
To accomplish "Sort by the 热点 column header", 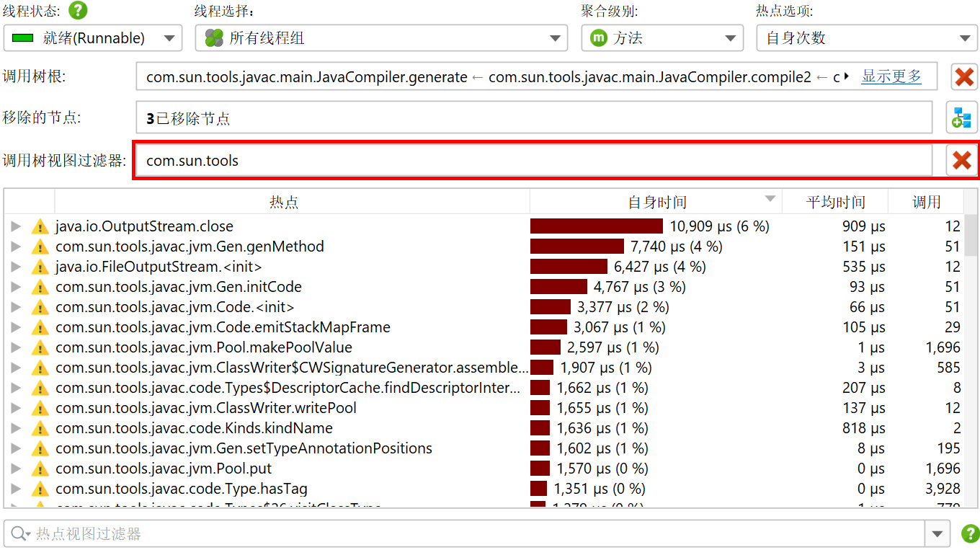I will [x=292, y=203].
